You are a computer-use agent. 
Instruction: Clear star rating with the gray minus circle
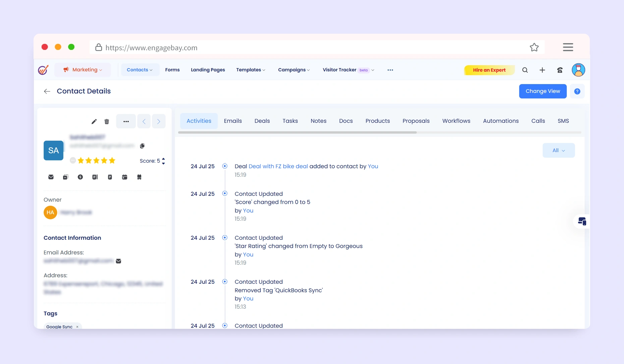coord(73,161)
